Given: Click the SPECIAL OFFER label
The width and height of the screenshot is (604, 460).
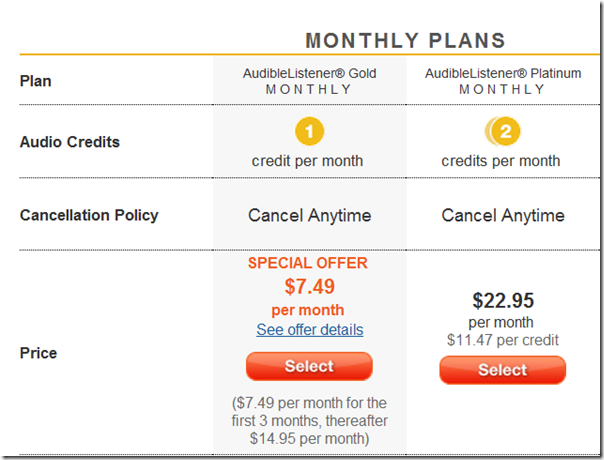Looking at the screenshot, I should (307, 263).
